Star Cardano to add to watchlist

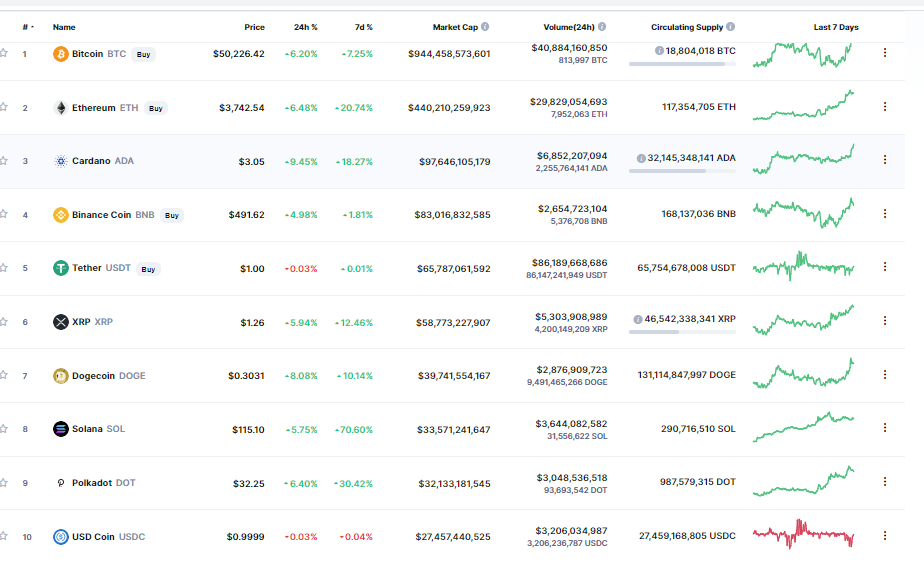4,160
